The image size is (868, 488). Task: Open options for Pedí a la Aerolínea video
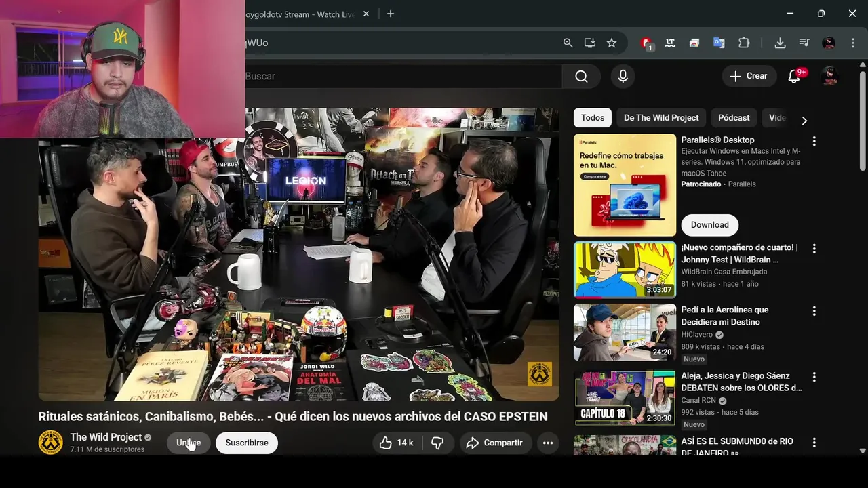814,311
